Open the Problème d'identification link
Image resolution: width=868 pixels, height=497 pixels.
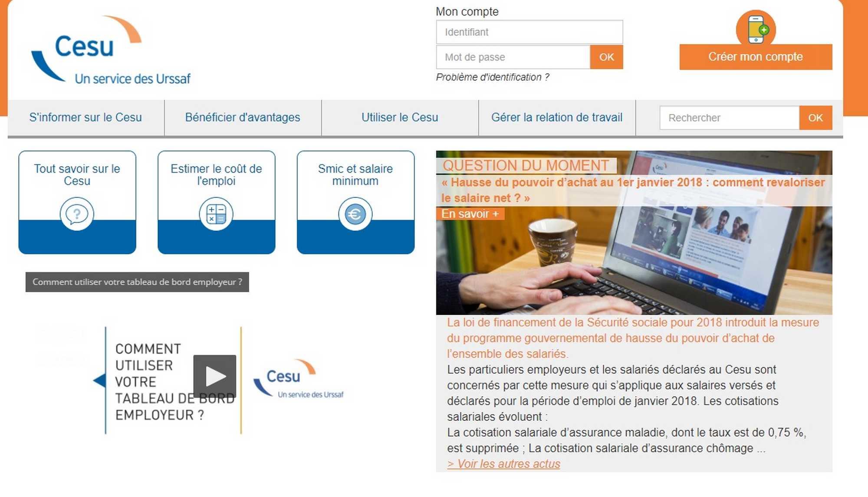(493, 77)
